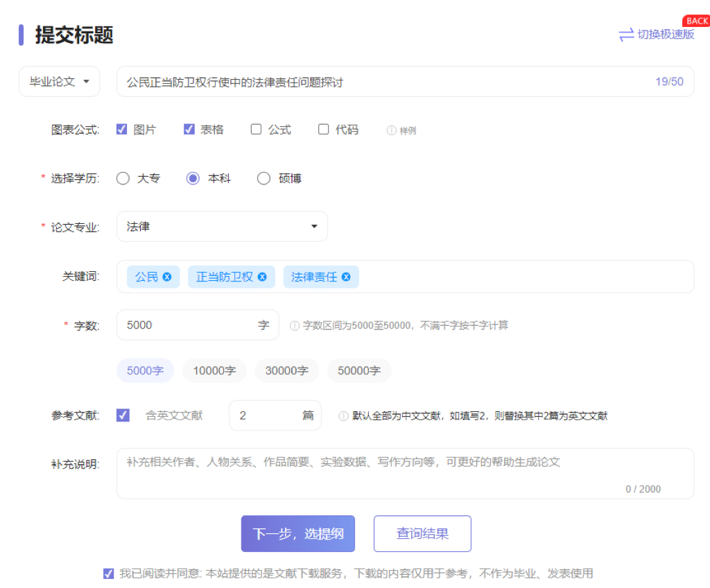Click the 19/50 character counter
The image size is (710, 588).
[x=669, y=82]
